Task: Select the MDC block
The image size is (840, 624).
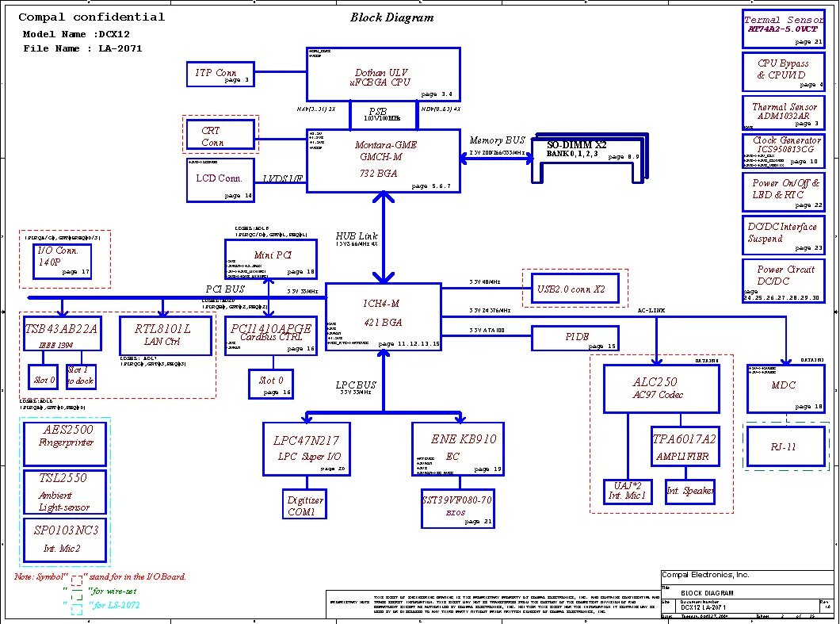Action: click(785, 389)
